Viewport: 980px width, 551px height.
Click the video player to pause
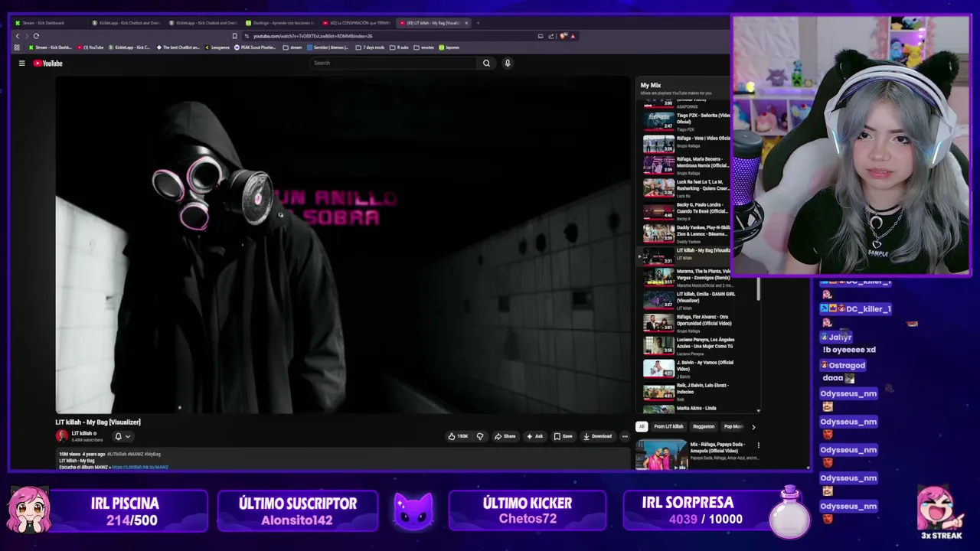click(342, 245)
